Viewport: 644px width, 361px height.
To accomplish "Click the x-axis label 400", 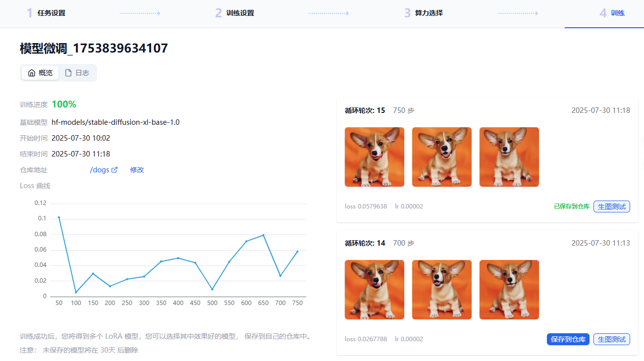I will [x=178, y=303].
